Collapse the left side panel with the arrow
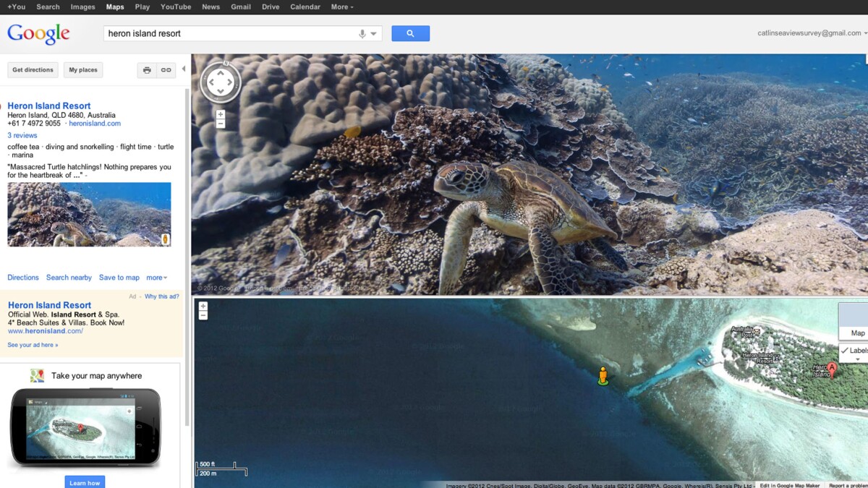Screen dimensions: 868x488 click(184, 69)
